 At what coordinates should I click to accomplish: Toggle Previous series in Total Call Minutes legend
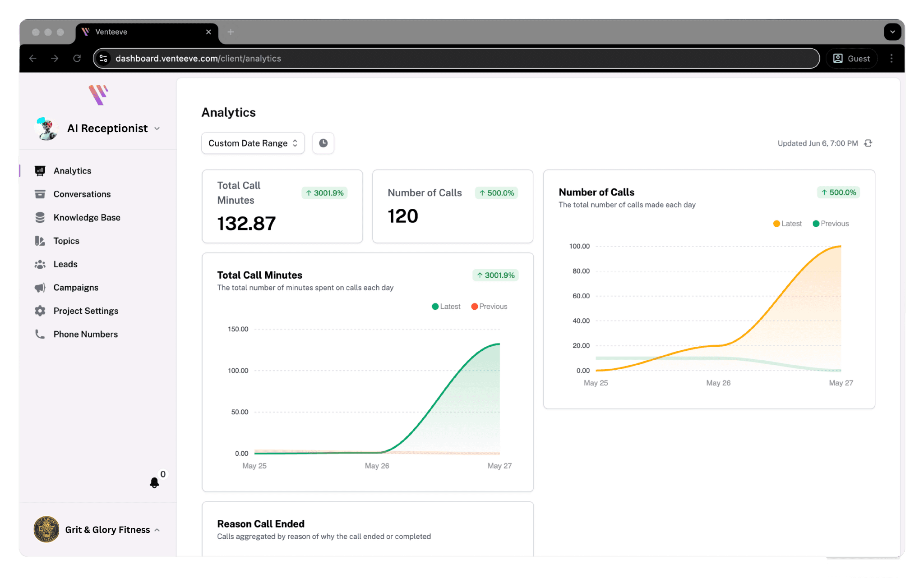tap(489, 307)
